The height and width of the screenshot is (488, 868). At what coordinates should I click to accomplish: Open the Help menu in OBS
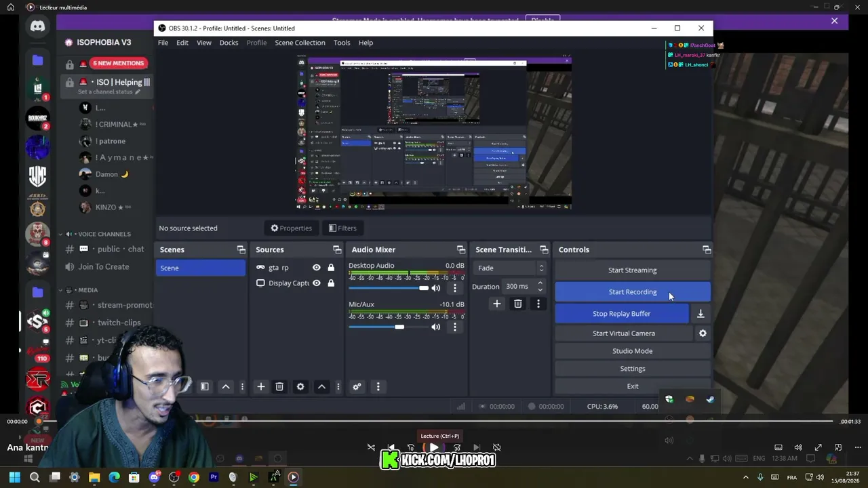point(366,43)
